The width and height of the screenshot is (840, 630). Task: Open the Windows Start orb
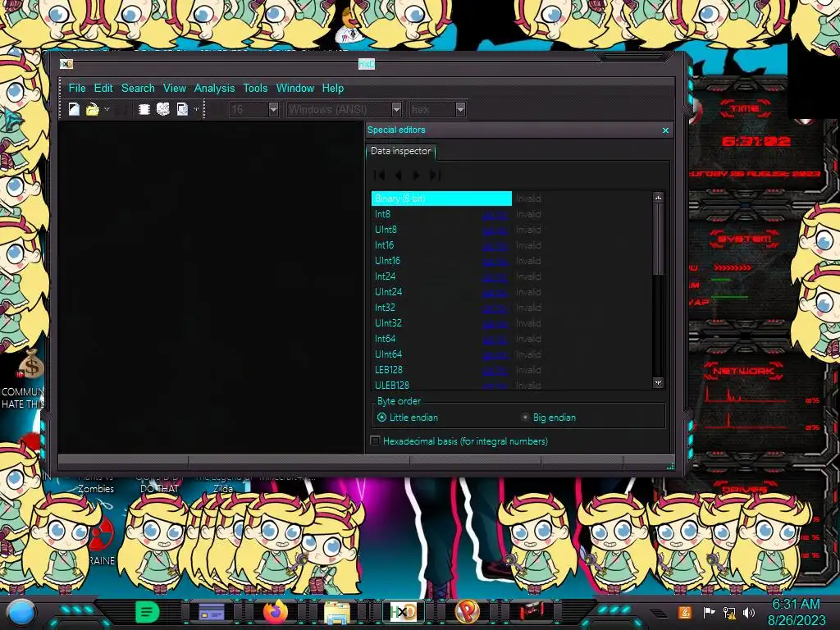(x=21, y=612)
